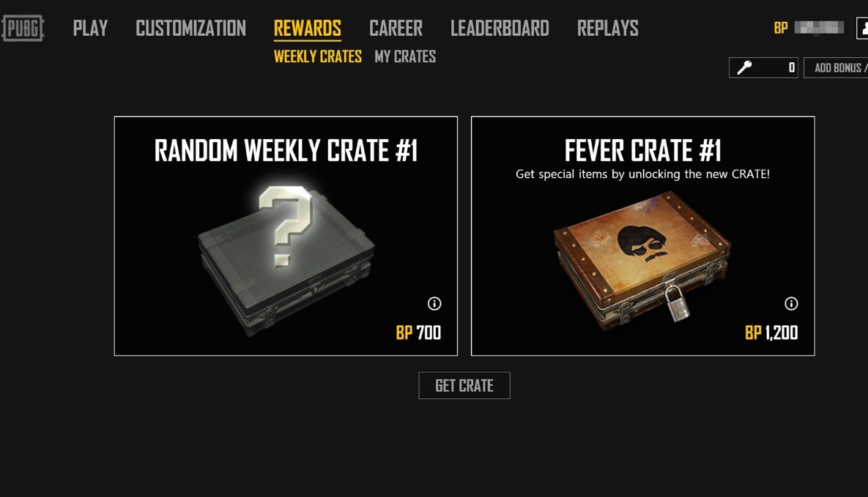Open the Customization menu
The image size is (868, 497).
191,29
